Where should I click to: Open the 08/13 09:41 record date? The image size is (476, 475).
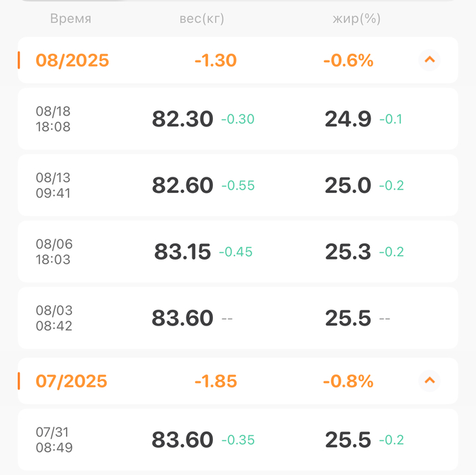tap(53, 186)
